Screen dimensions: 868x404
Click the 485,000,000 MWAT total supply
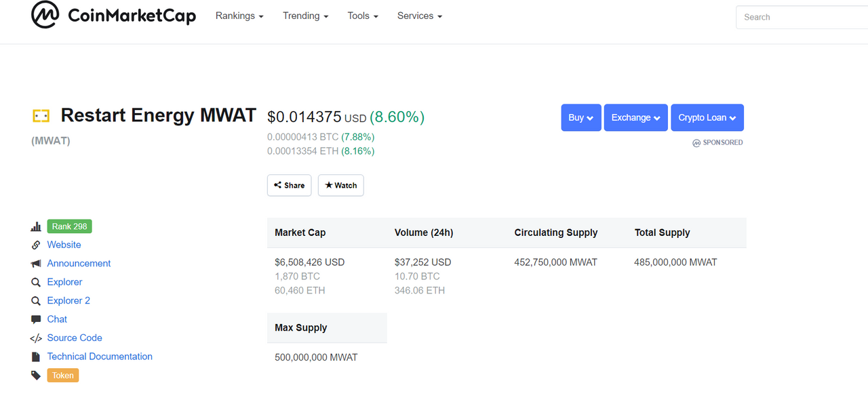click(x=676, y=262)
